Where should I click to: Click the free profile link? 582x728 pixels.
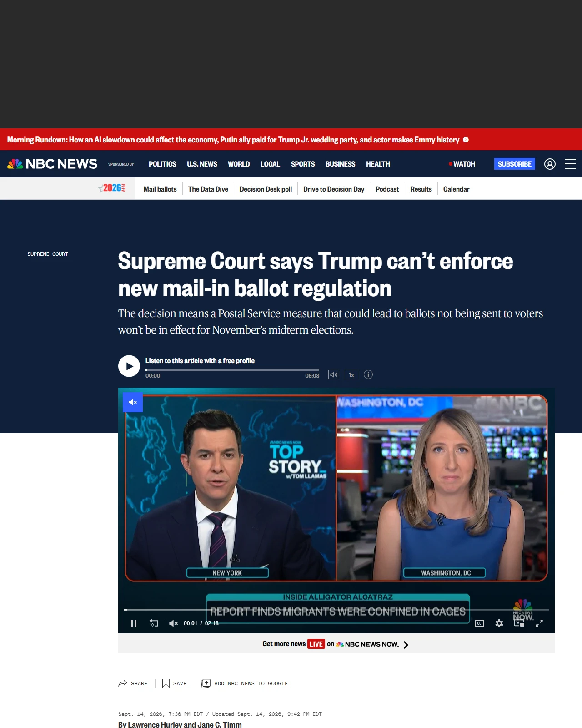point(239,360)
